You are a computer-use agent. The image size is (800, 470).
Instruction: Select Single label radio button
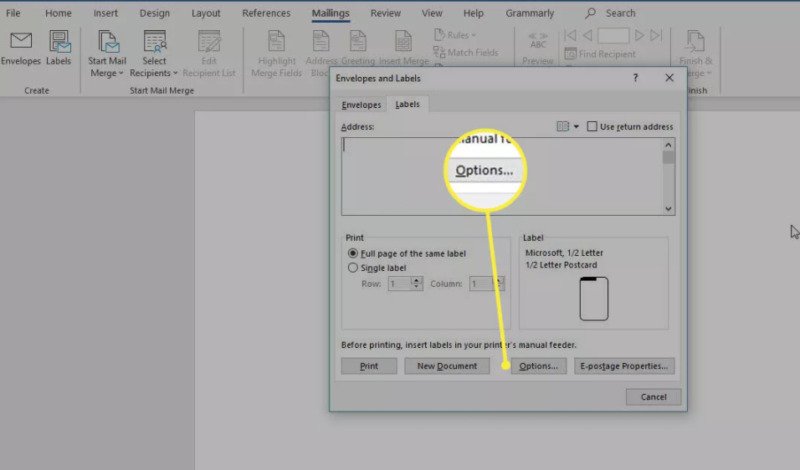(353, 267)
